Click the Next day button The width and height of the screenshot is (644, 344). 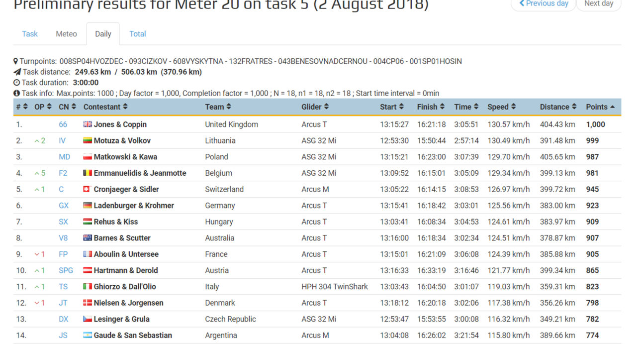point(598,3)
